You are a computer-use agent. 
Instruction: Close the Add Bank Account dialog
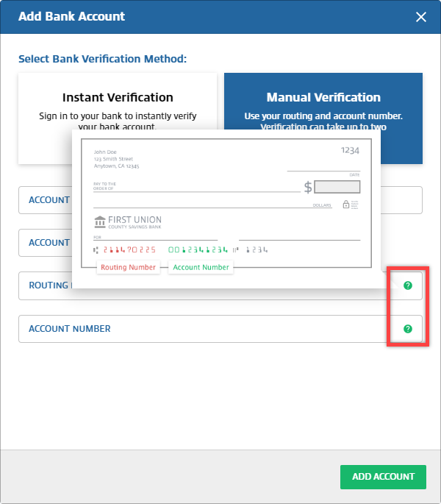pos(420,17)
